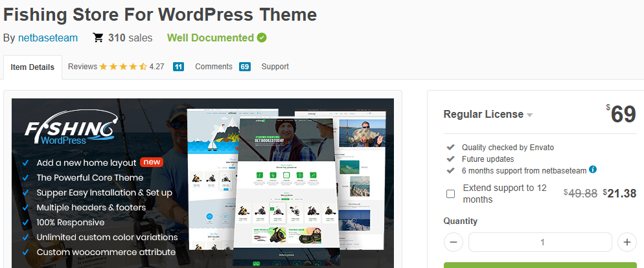Click the 310 sales text
This screenshot has width=644, height=268.
pyautogui.click(x=130, y=38)
